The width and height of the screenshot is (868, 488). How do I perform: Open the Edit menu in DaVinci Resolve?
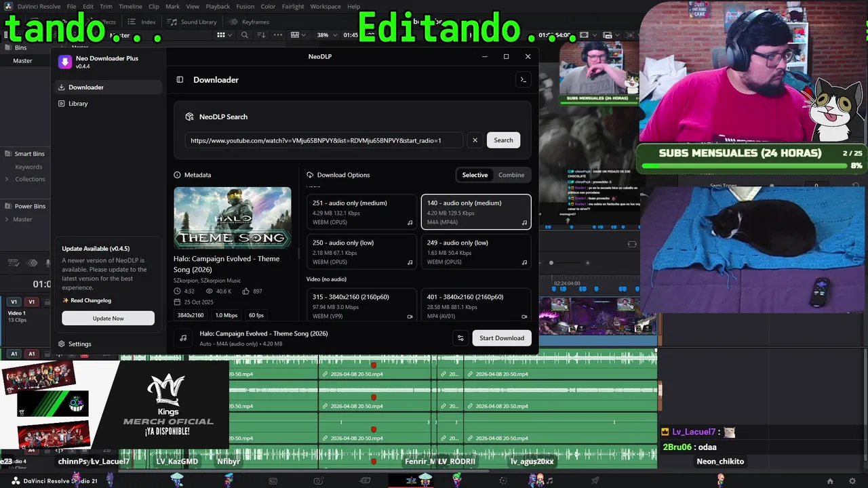[88, 7]
